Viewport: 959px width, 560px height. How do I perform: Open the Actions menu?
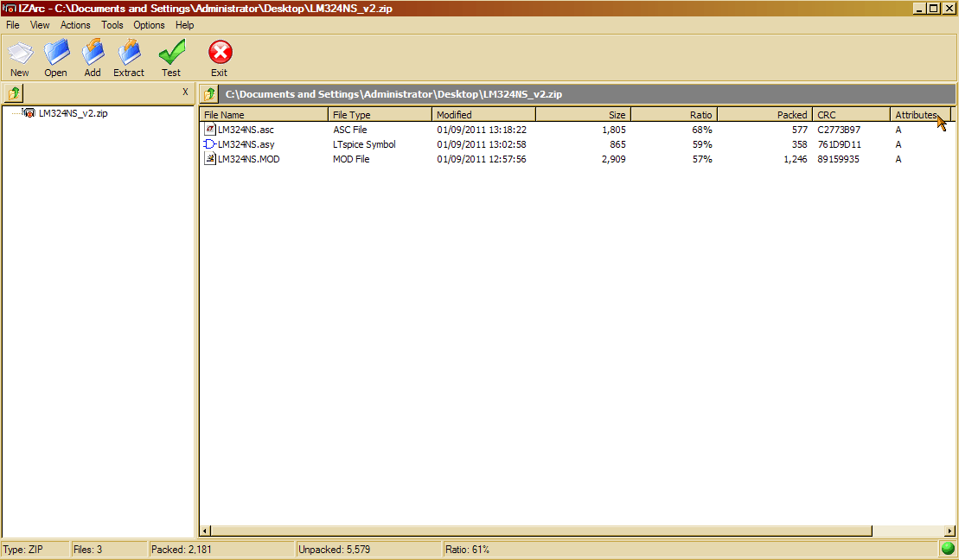pyautogui.click(x=75, y=25)
